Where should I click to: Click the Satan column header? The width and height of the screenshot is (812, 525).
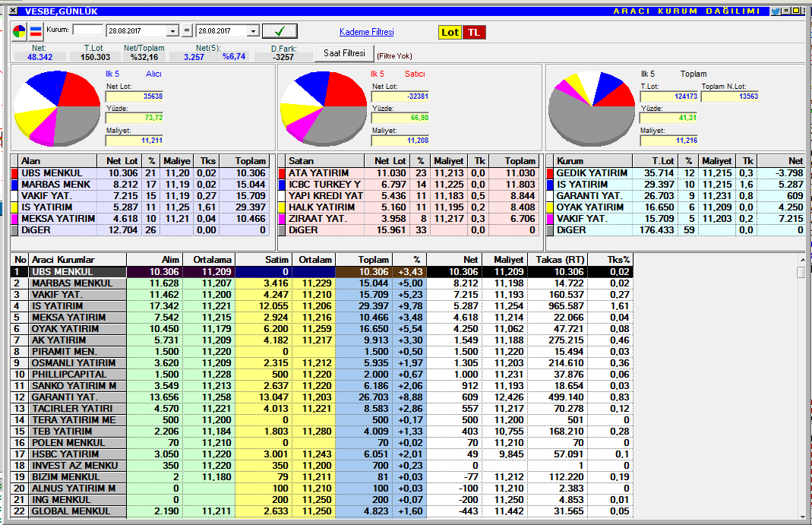326,161
